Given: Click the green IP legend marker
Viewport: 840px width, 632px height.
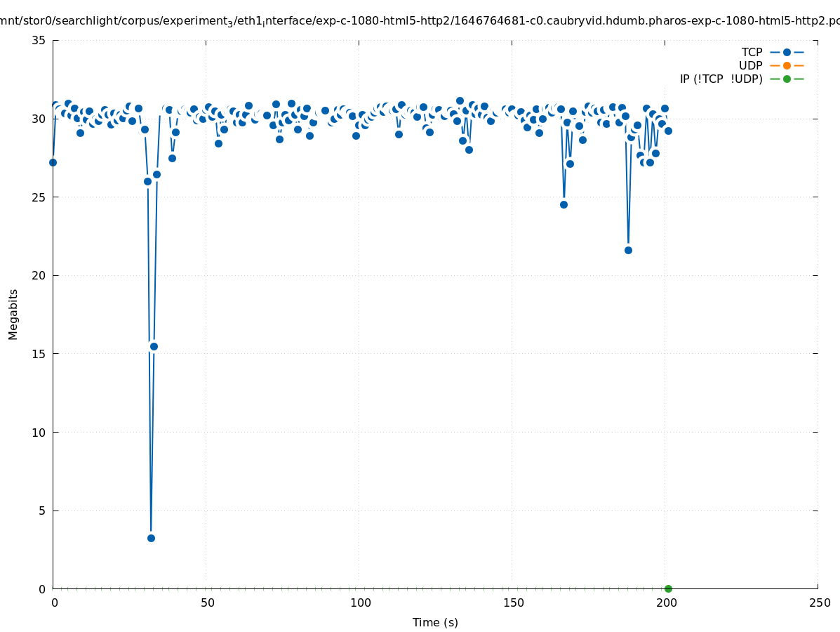Looking at the screenshot, I should (787, 79).
